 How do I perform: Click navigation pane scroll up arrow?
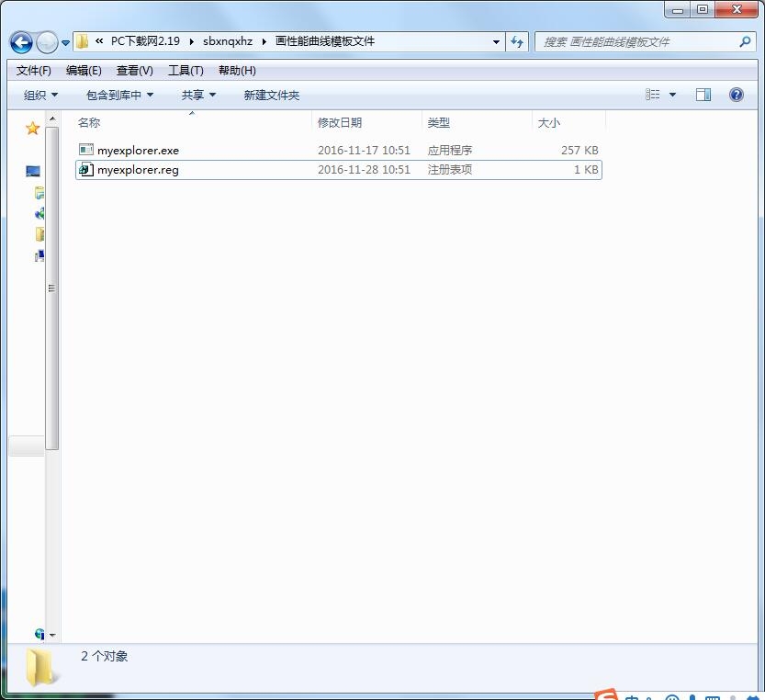[52, 119]
